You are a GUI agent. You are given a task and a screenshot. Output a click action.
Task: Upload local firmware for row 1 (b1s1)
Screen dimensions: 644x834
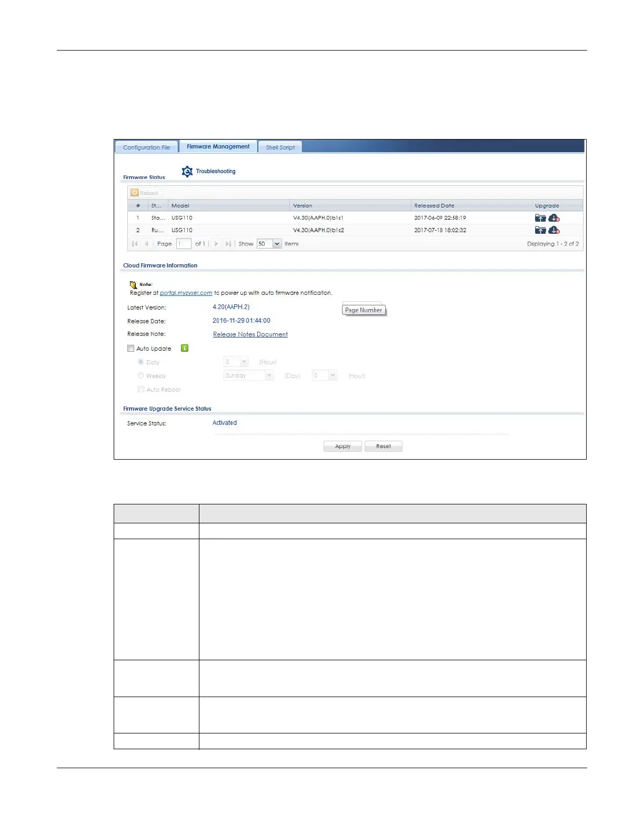pos(540,218)
